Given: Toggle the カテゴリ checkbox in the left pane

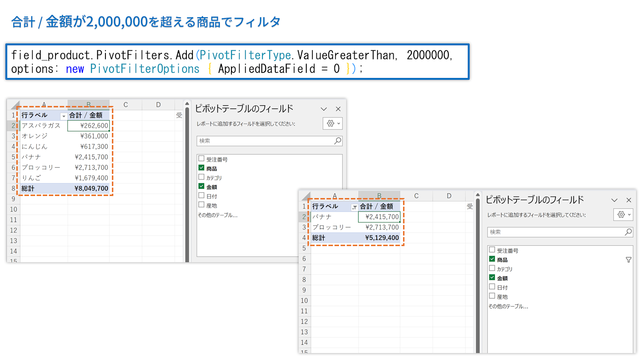Looking at the screenshot, I should click(201, 177).
